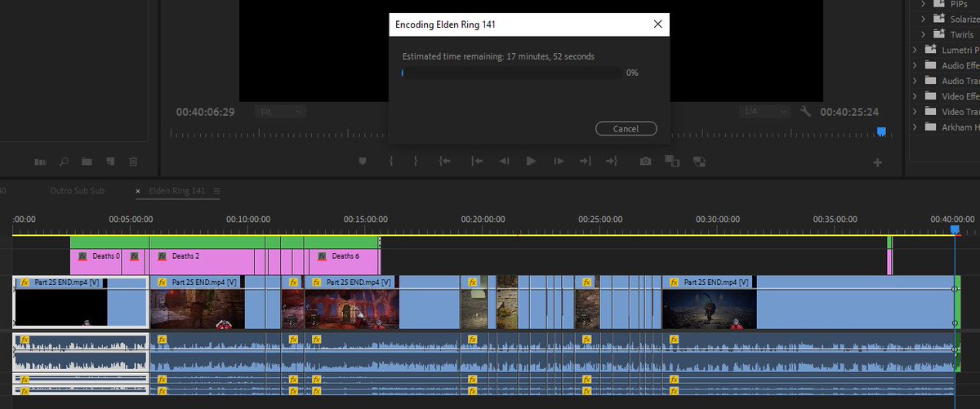Select the Deaths 6 clip
980x409 pixels.
point(344,263)
